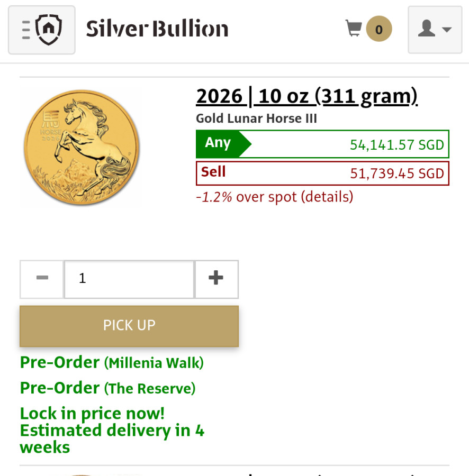Decrease quantity with the minus icon
This screenshot has width=469, height=476.
[x=42, y=279]
